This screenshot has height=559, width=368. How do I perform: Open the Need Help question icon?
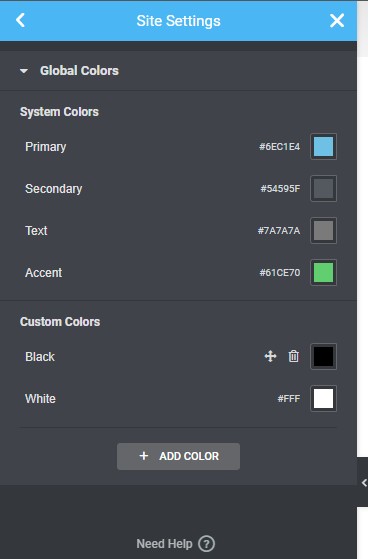(206, 544)
